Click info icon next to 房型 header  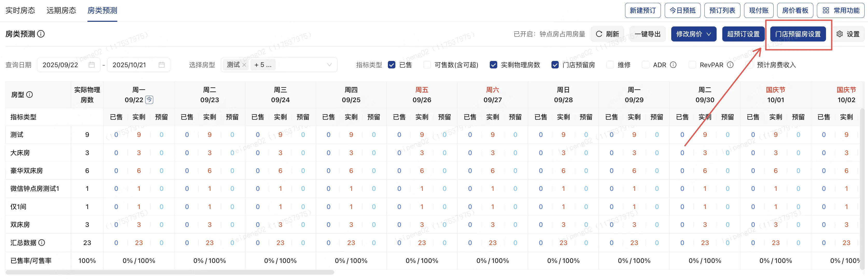(30, 95)
